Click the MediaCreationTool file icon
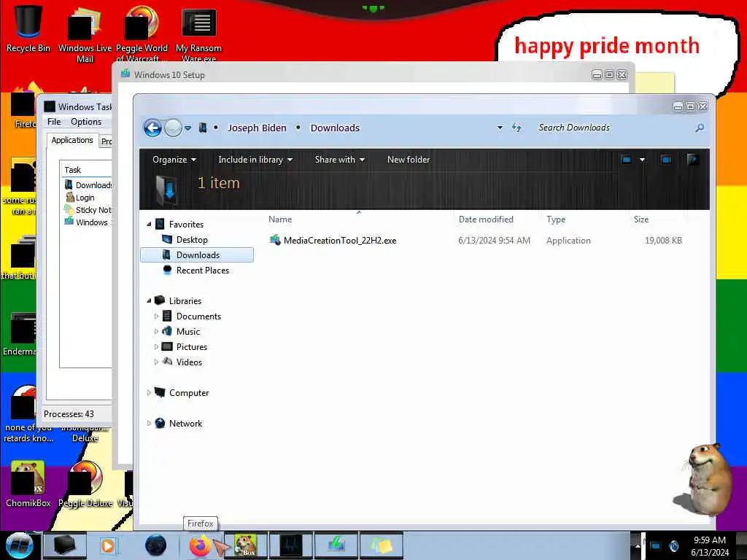Viewport: 747px width, 560px height. [x=275, y=240]
